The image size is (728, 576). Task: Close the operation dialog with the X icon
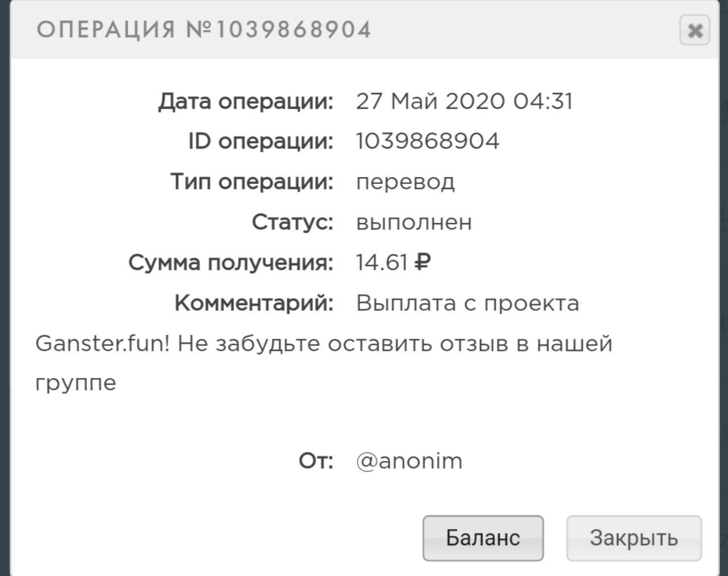(694, 30)
